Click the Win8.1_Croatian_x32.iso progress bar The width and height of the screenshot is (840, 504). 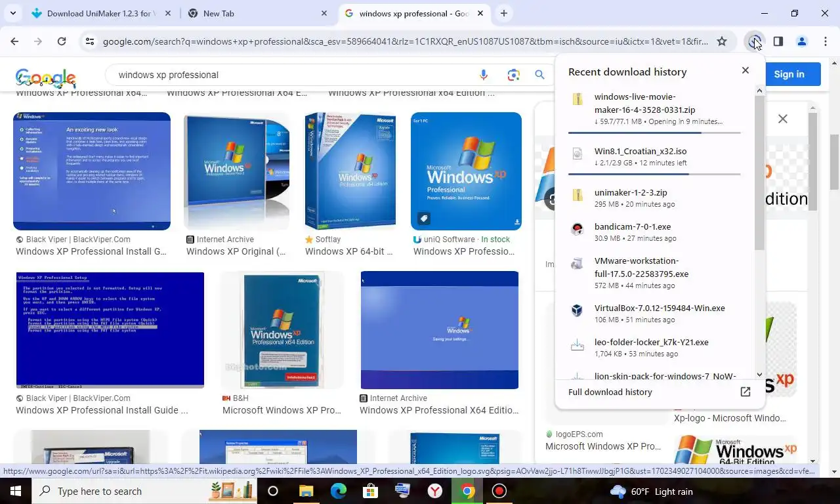[x=654, y=174]
